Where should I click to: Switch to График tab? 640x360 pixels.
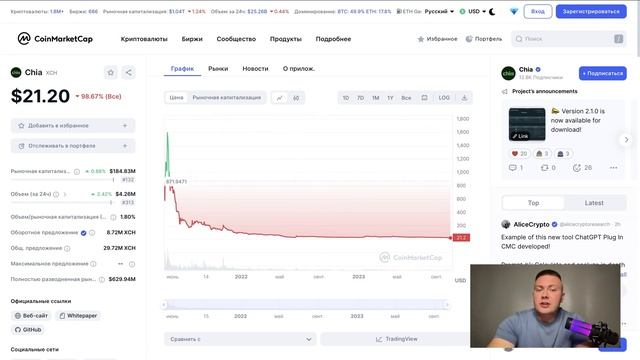pyautogui.click(x=182, y=69)
